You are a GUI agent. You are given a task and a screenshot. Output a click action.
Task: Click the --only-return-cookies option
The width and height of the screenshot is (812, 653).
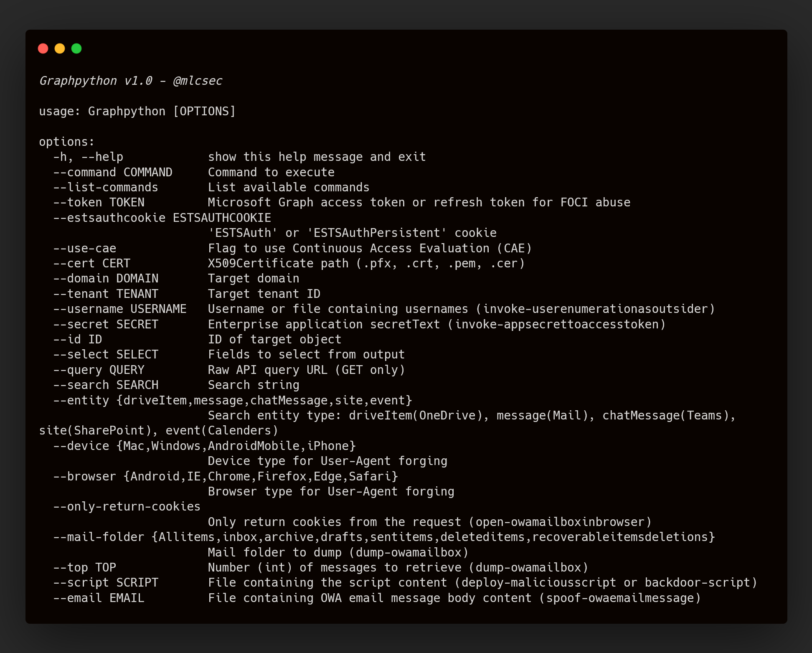click(127, 506)
